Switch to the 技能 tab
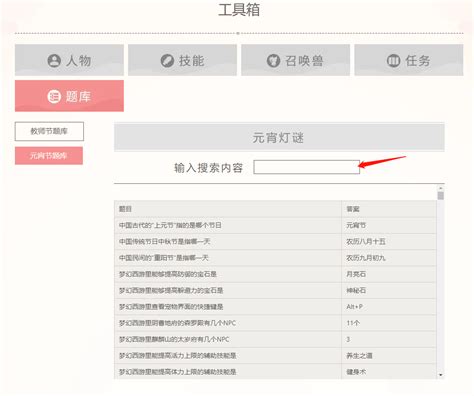Screen dimensions: 474x396 click(182, 60)
